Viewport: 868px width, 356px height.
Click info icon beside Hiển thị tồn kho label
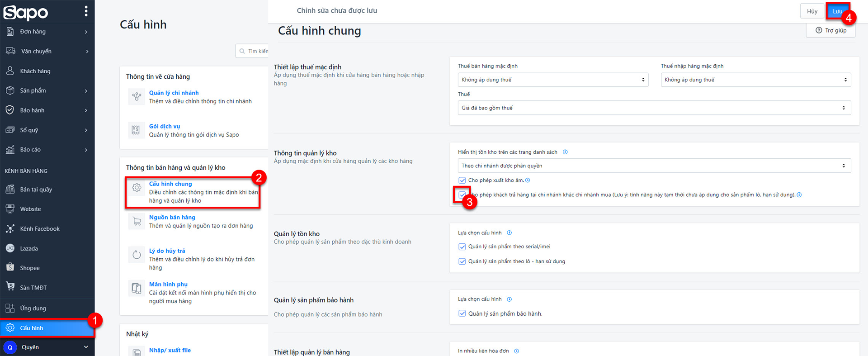click(x=565, y=152)
